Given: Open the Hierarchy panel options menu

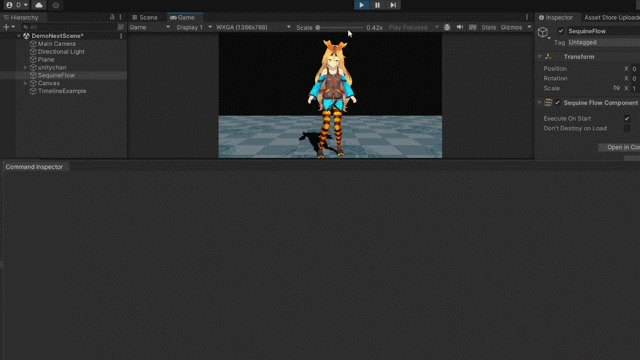Looking at the screenshot, I should coord(120,17).
